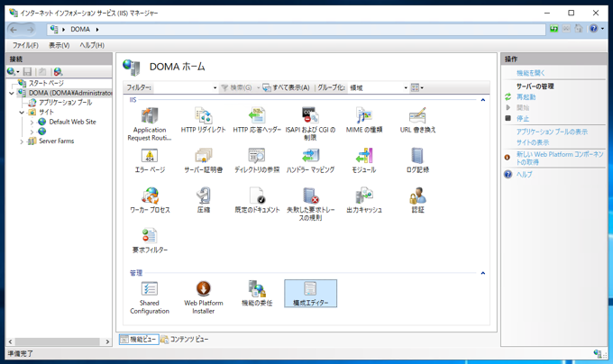Image resolution: width=613 pixels, height=364 pixels.
Task: Collapse the サイト tree node
Action: 22,112
